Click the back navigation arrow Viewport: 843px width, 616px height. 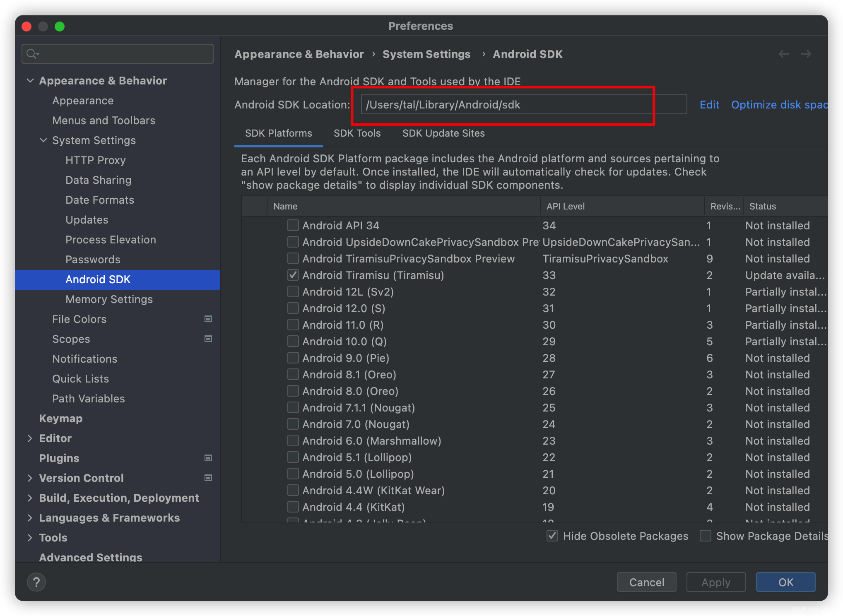coord(783,54)
